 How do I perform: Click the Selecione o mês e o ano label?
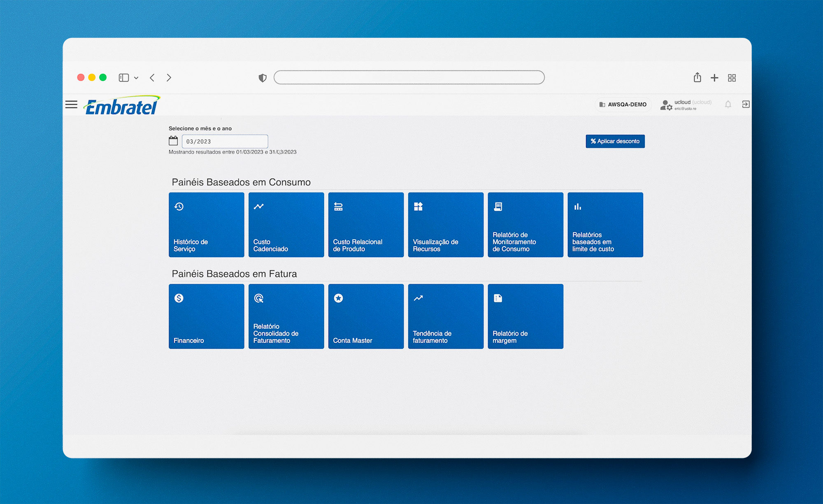point(200,128)
